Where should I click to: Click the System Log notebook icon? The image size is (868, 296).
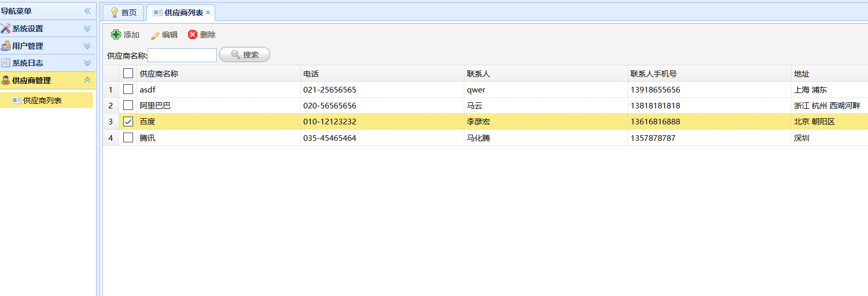pos(6,63)
